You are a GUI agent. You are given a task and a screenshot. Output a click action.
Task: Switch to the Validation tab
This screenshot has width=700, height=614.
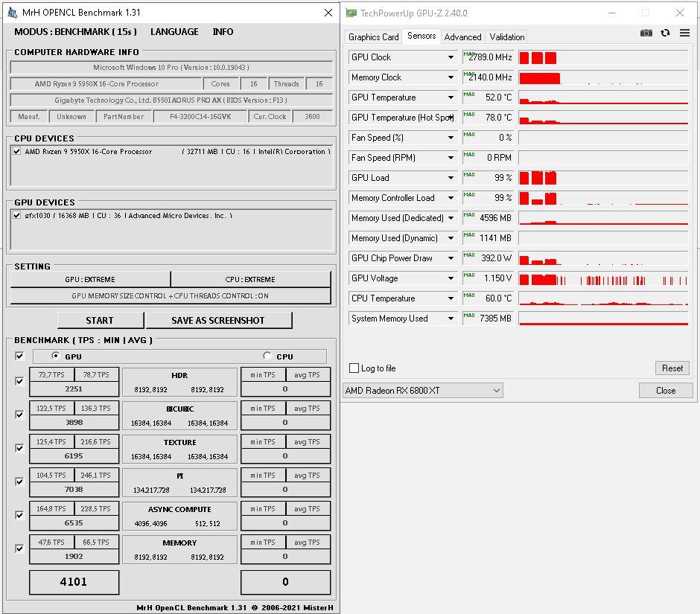click(x=506, y=37)
